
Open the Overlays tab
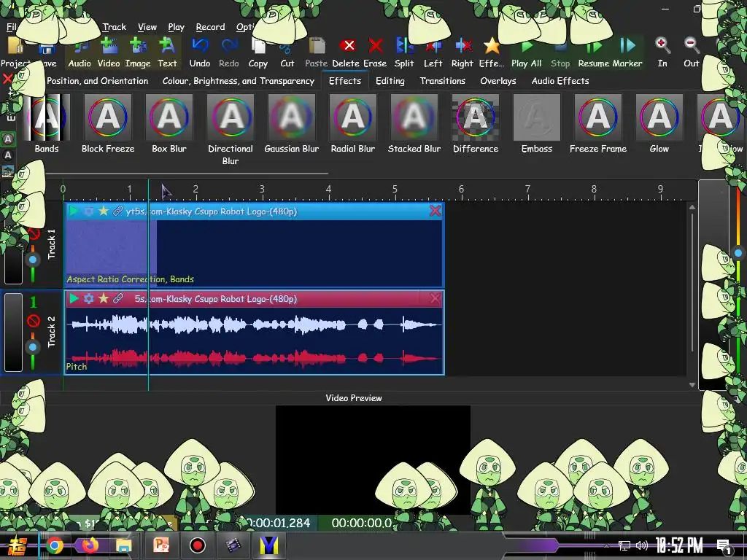[498, 81]
